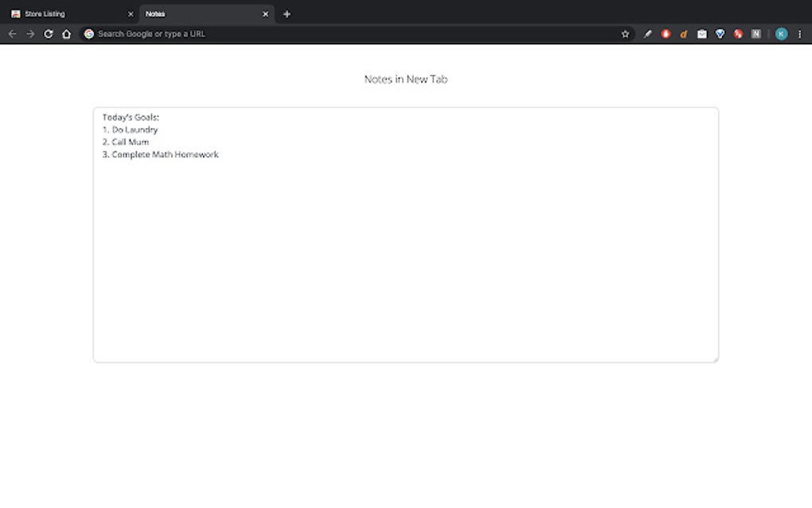Click the blue diamond shield extension icon
This screenshot has width=812, height=508.
pyautogui.click(x=721, y=33)
